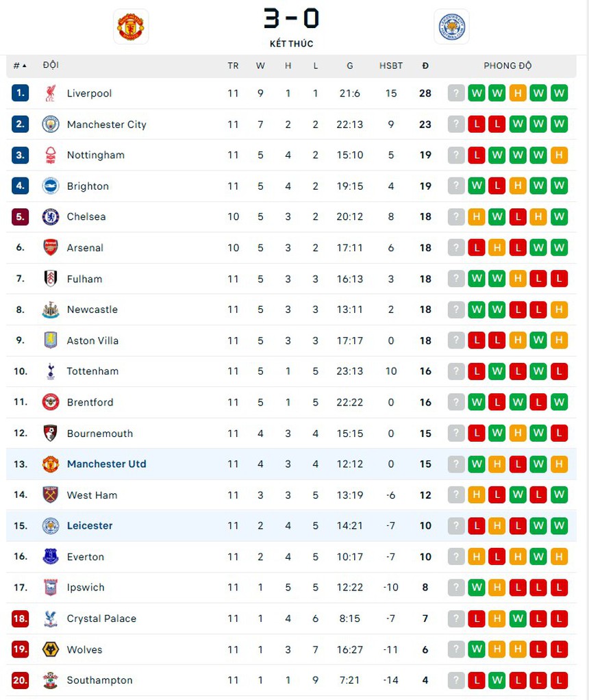Open the Nottingham team link
This screenshot has height=700, width=589.
pos(95,155)
